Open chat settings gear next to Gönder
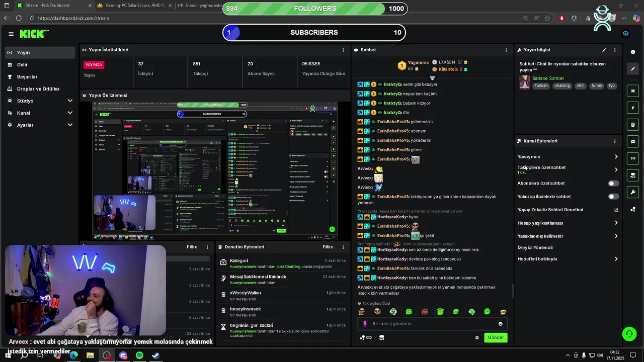 (477, 337)
